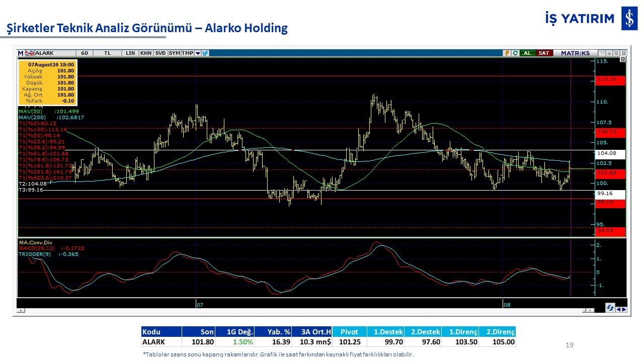Click the İş Yatırım logo
This screenshot has width=644, height=362.
click(592, 19)
